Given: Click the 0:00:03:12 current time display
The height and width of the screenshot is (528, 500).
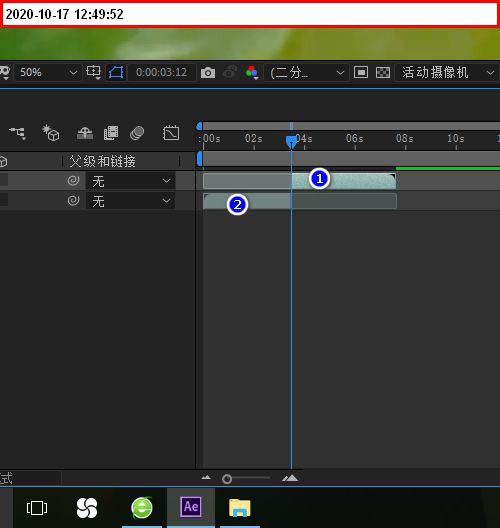Looking at the screenshot, I should pyautogui.click(x=161, y=72).
